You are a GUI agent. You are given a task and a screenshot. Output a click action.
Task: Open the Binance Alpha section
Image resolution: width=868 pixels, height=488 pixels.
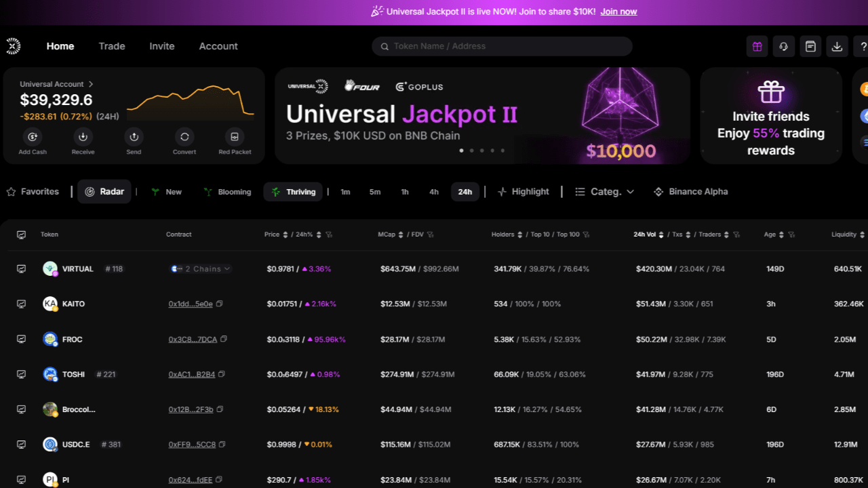coord(690,192)
